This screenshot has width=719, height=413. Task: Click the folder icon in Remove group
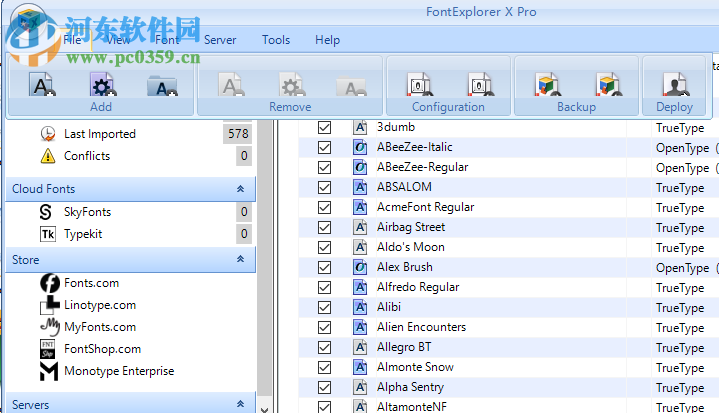pos(351,86)
